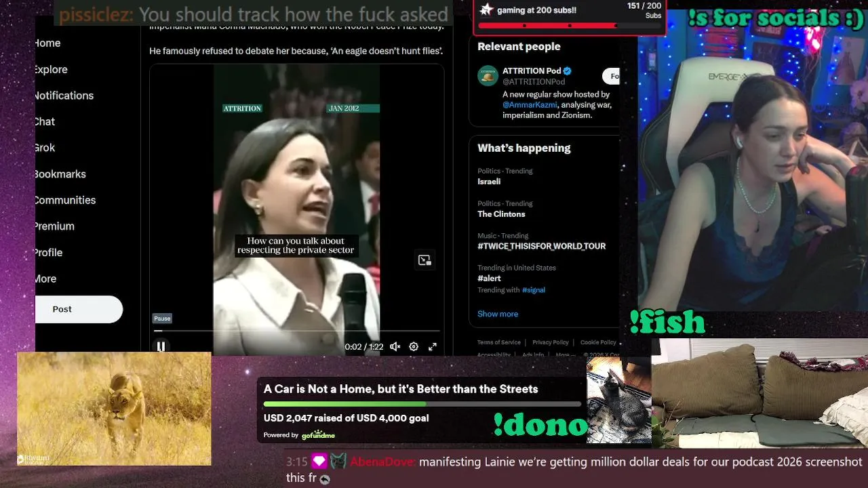
Task: Open picture-in-picture mini player icon
Action: coord(425,260)
